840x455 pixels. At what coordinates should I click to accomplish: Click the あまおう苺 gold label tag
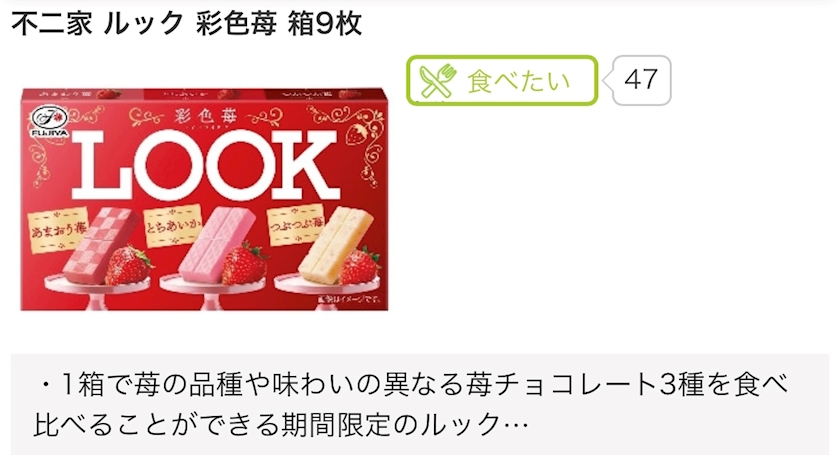pos(57,229)
